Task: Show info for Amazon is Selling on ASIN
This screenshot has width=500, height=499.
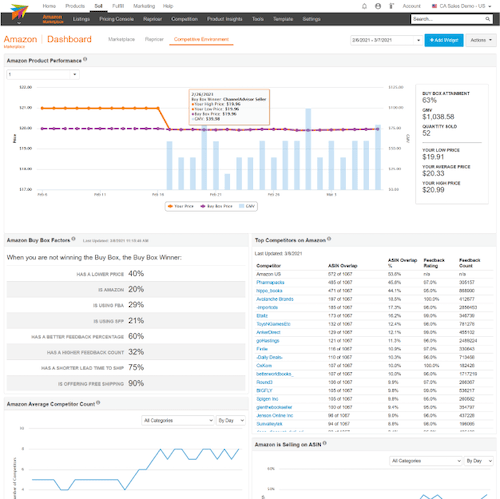Action: tap(325, 443)
